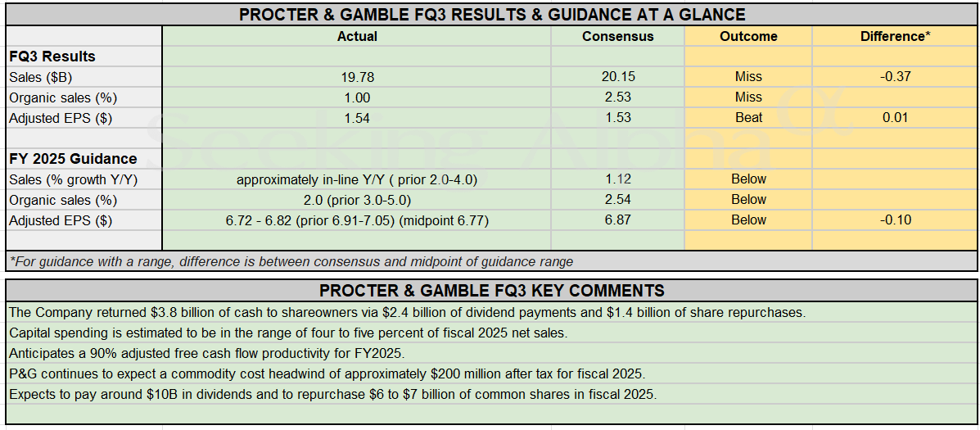
Task: Click the Sales actual value 19.78
Action: coord(357,77)
